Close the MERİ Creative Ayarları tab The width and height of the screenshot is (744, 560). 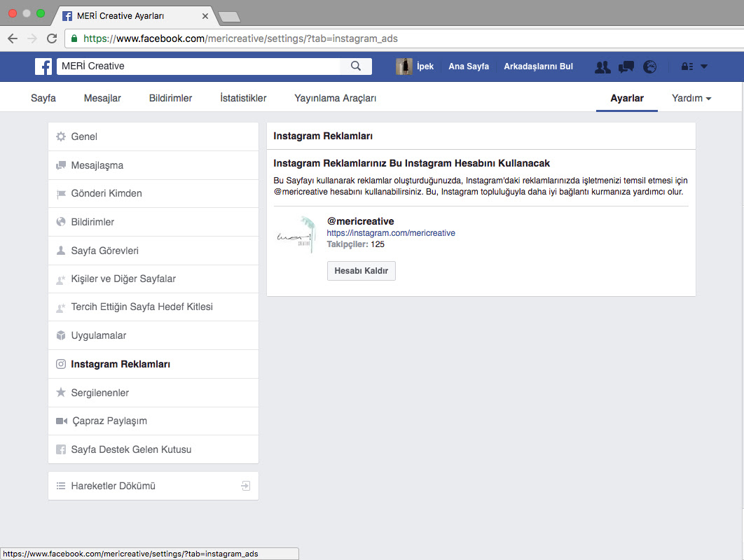pyautogui.click(x=205, y=16)
